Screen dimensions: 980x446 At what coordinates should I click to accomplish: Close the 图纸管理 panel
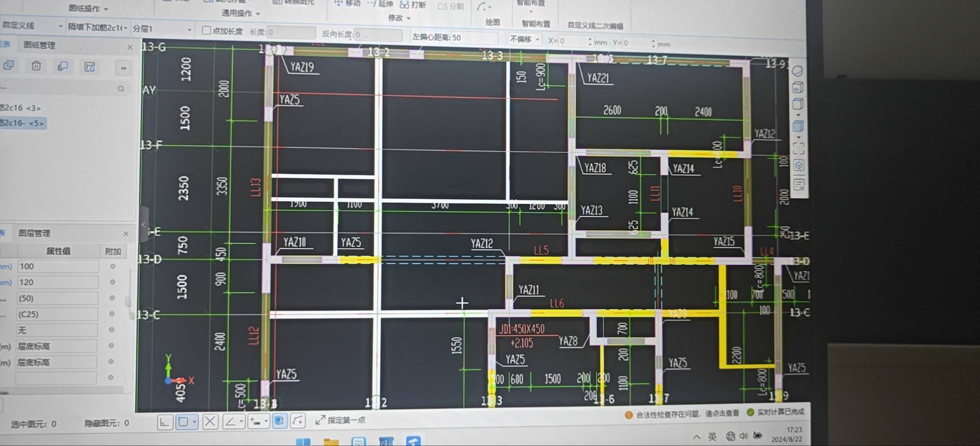tap(130, 47)
